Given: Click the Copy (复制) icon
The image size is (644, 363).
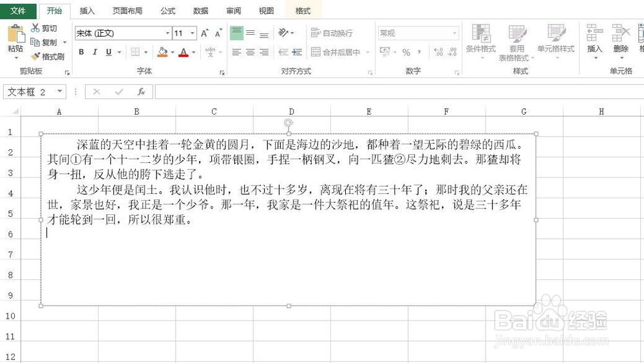Looking at the screenshot, I should click(35, 42).
